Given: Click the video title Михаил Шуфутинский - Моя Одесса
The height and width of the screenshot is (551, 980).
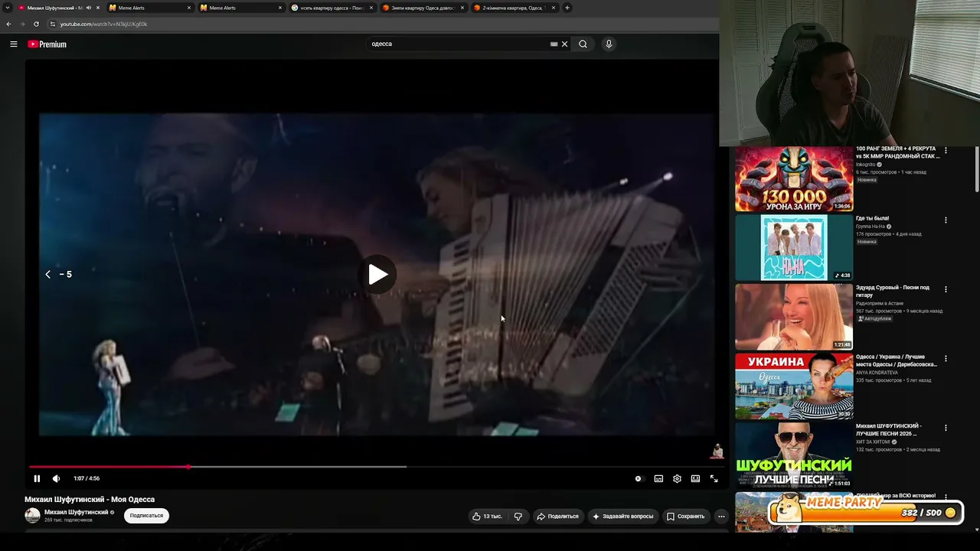Looking at the screenshot, I should click(90, 500).
